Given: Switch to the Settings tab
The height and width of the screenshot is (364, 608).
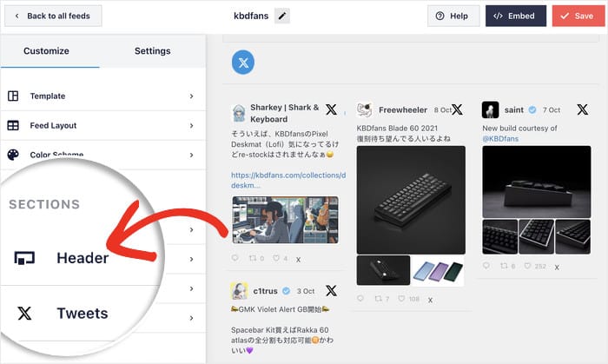Looking at the screenshot, I should (x=152, y=51).
